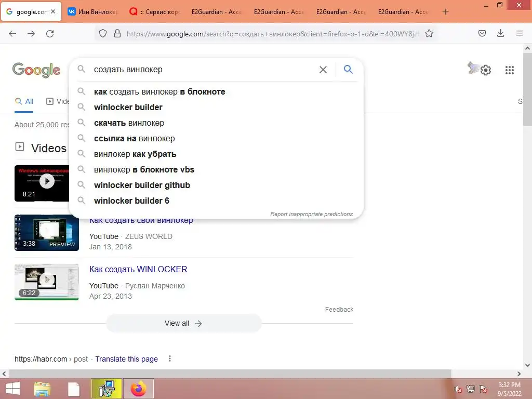Click the horizontal scrollbar thumb
This screenshot has width=532, height=399.
(x=230, y=374)
